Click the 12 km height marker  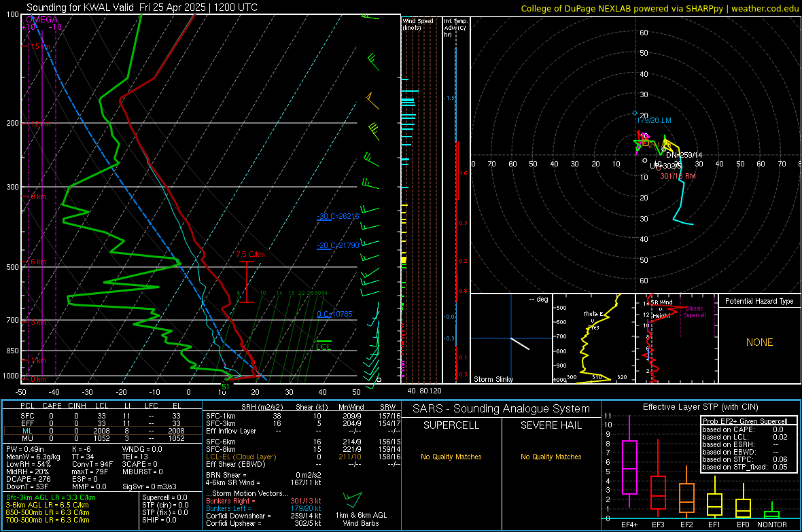pyautogui.click(x=40, y=124)
